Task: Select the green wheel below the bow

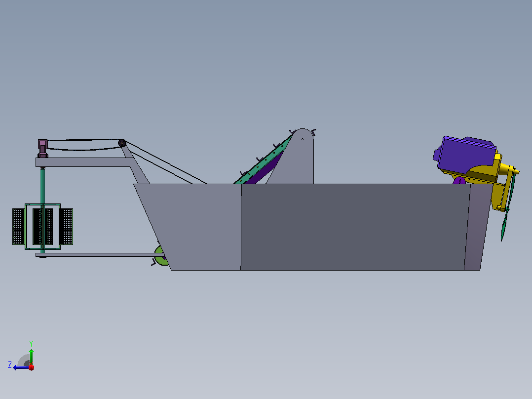Action: pyautogui.click(x=160, y=255)
